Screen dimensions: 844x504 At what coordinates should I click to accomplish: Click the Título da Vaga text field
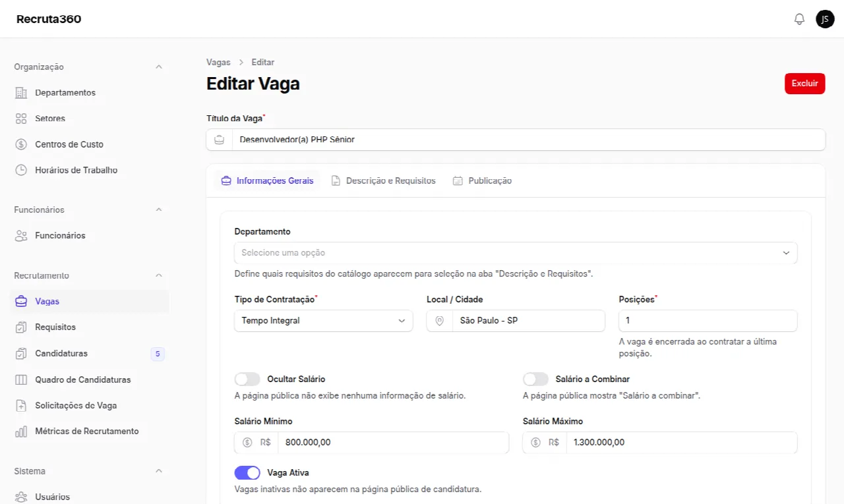coord(528,140)
